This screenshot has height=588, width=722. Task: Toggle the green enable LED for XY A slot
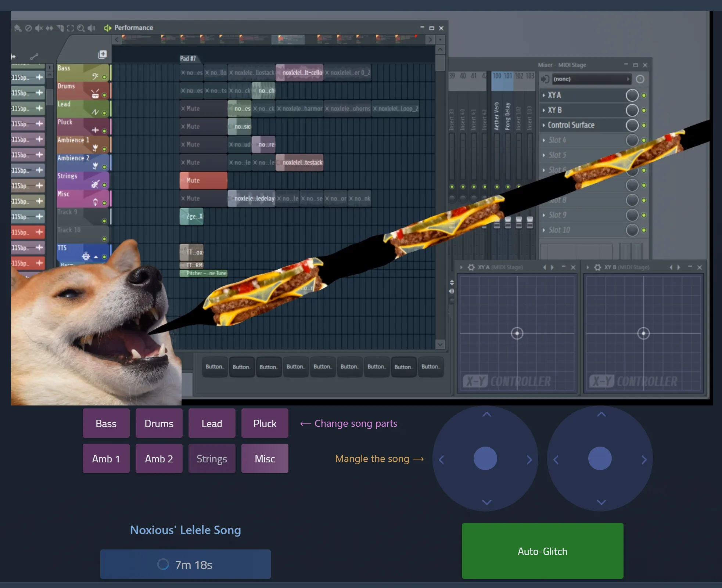coord(644,95)
